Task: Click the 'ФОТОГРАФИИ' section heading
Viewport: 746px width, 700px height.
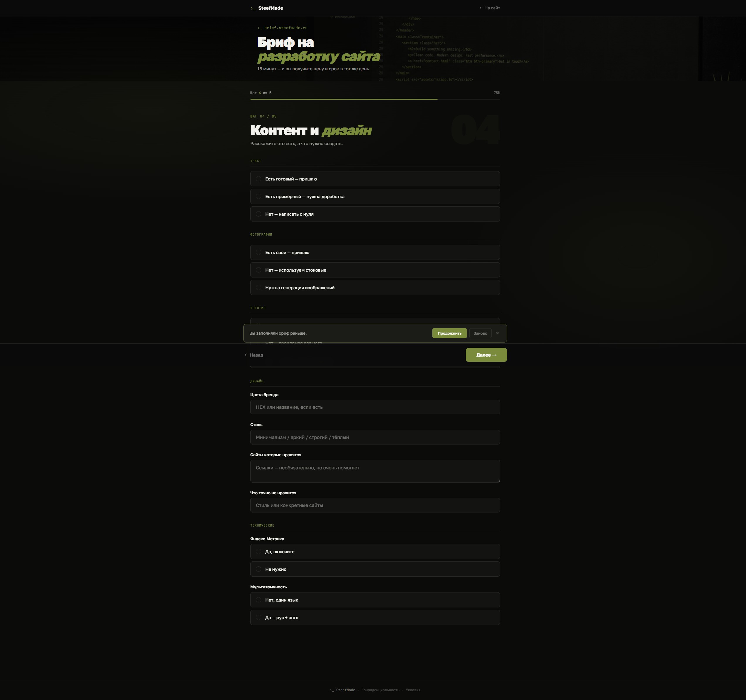Action: [261, 234]
